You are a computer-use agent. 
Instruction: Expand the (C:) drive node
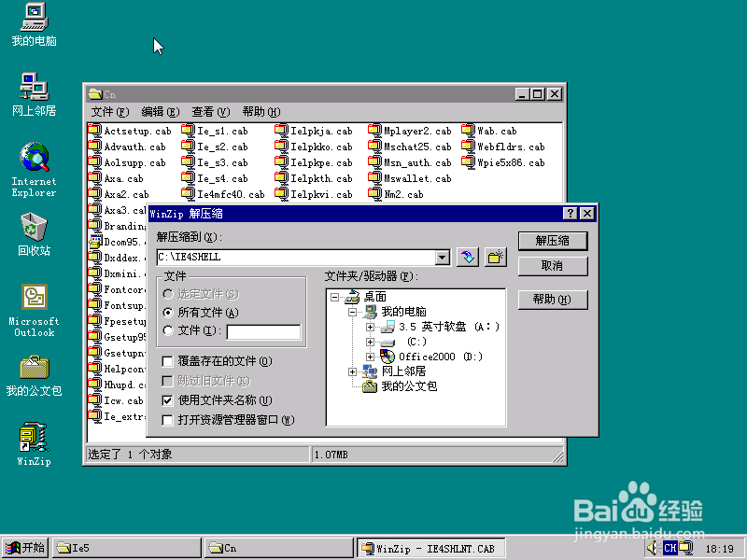(x=370, y=342)
